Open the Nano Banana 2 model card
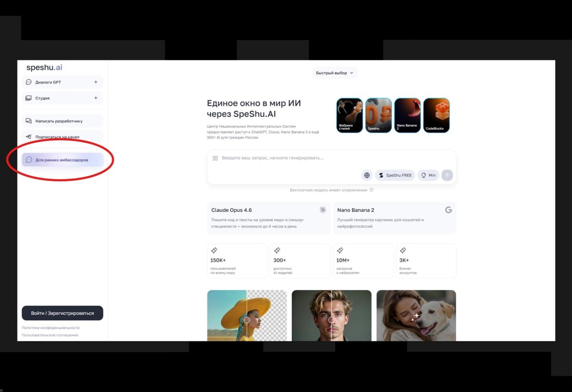 (x=394, y=218)
